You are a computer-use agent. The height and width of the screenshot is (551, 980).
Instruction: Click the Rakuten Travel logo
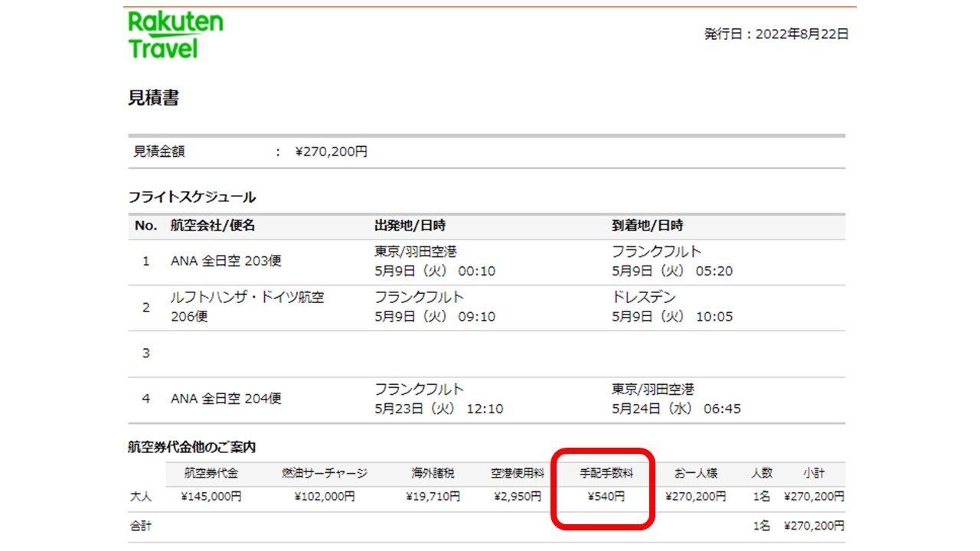[x=173, y=34]
